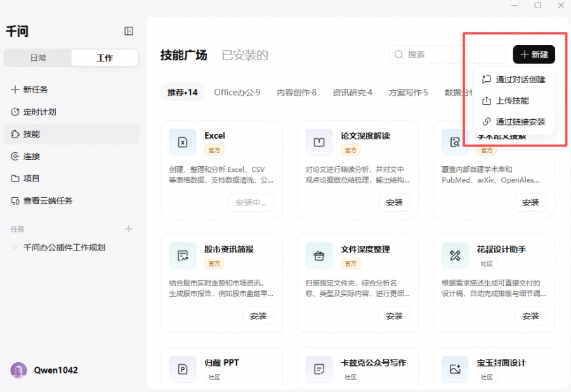Install the 论文深度解读 skill
571x392 pixels.
[x=394, y=203]
